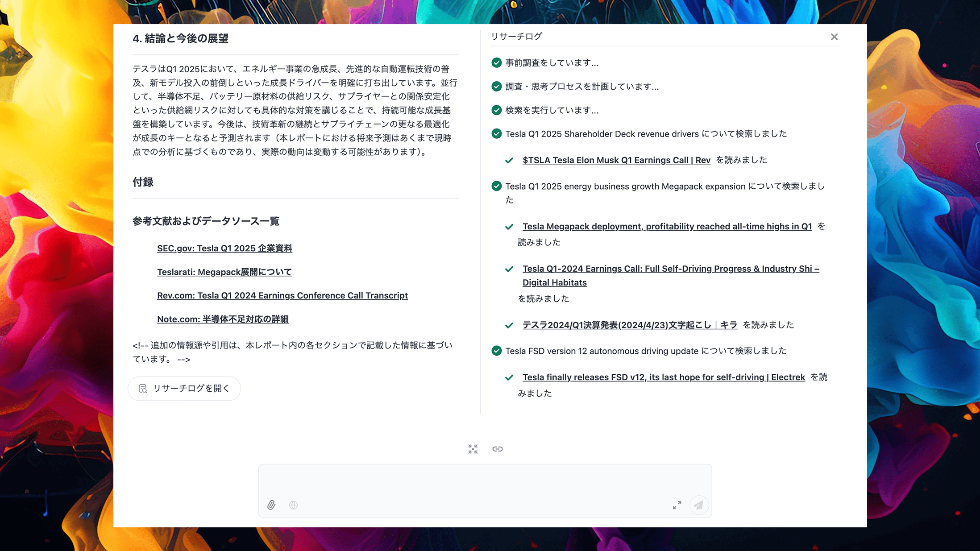
Task: Click the green check beside 事前調査をしています
Action: [496, 62]
